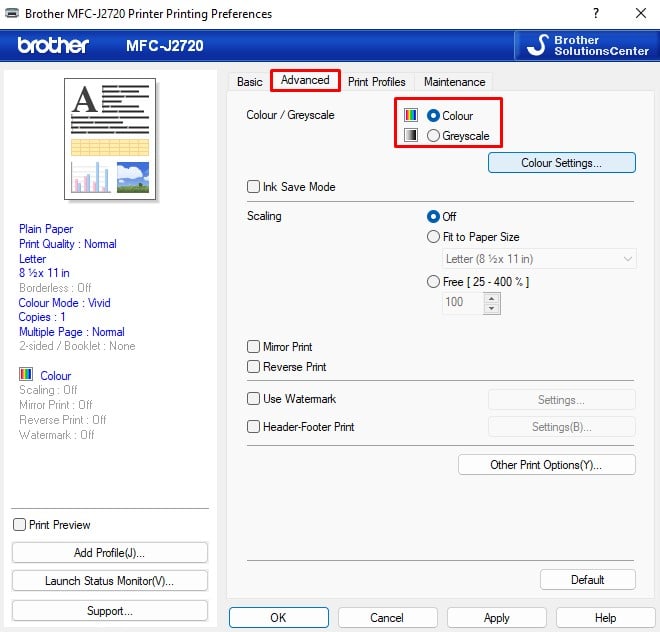Enable Ink Save Mode checkbox
660x632 pixels.
(x=253, y=187)
